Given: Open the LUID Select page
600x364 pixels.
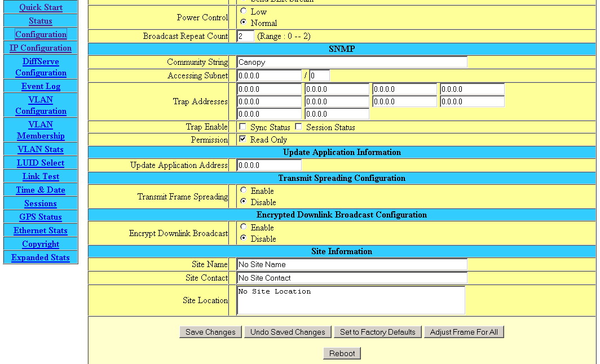Looking at the screenshot, I should click(41, 163).
